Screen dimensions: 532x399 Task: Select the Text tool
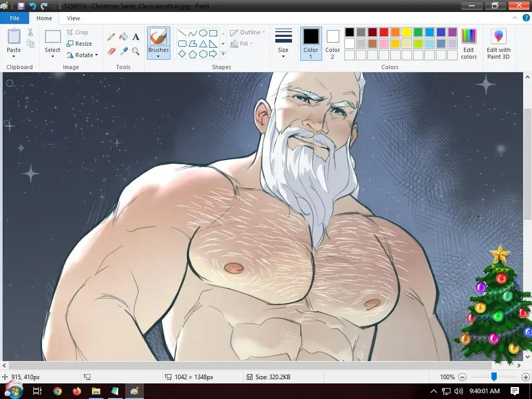(136, 37)
